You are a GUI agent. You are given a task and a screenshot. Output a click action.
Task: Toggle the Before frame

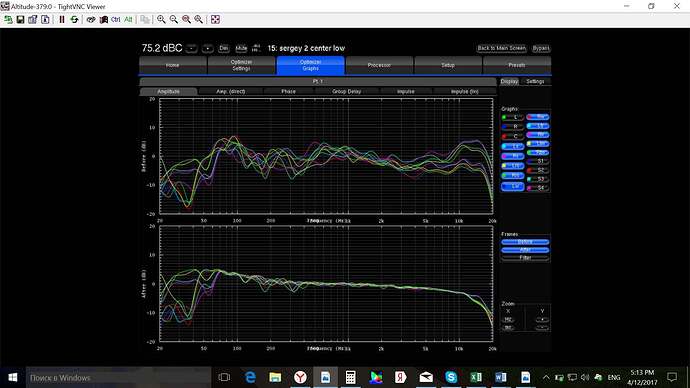[x=525, y=242]
